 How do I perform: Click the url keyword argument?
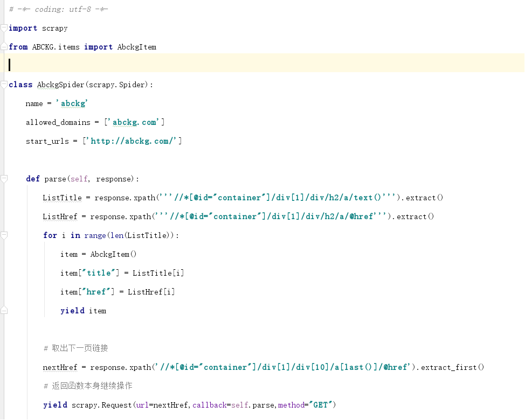point(142,405)
